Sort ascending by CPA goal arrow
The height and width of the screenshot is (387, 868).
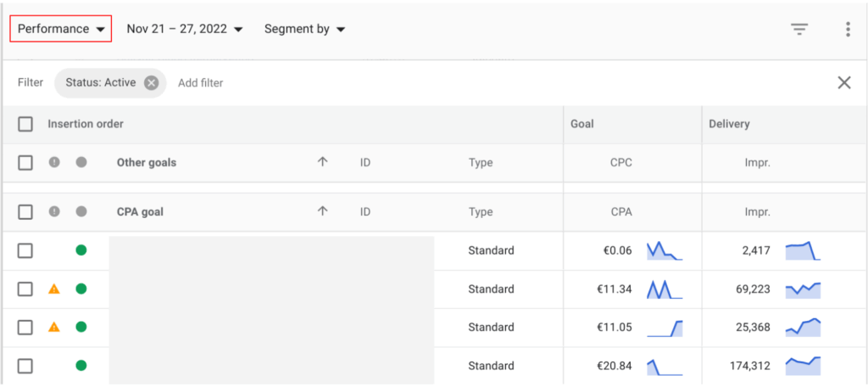322,212
